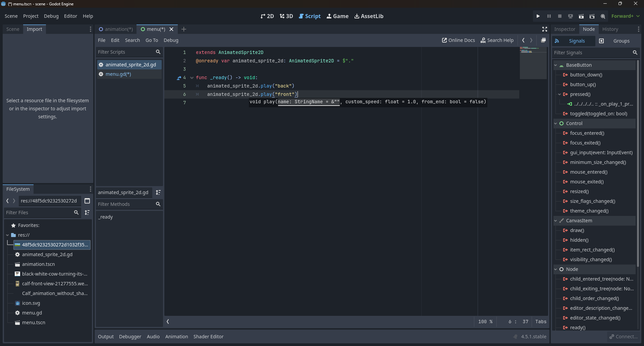Toggle alphabetical sorting of methods list
The image size is (644, 346).
pos(158,192)
